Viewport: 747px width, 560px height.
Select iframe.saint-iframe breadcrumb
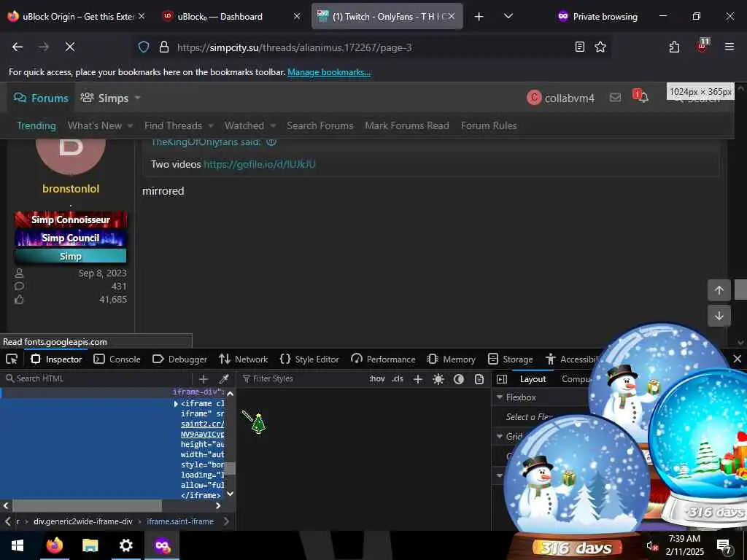point(180,521)
